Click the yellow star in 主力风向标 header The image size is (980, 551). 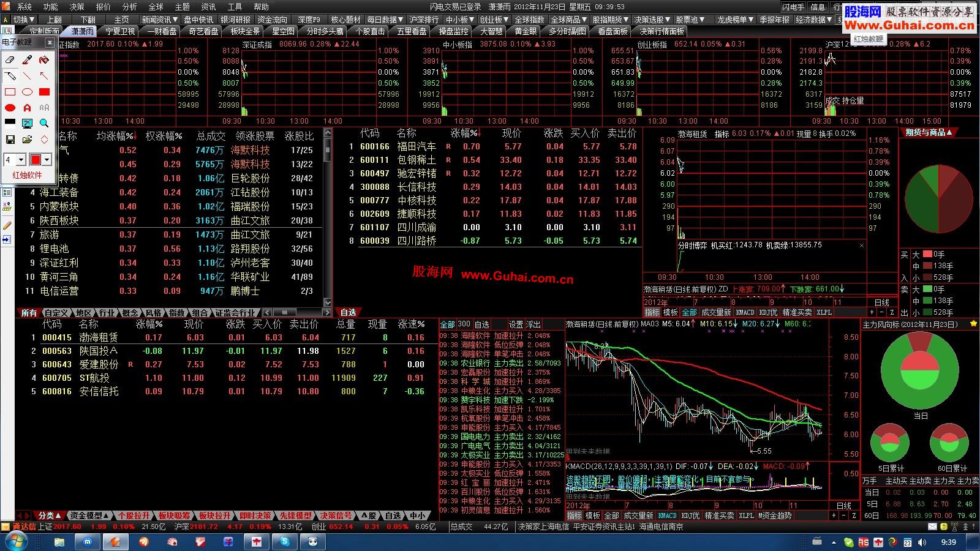(x=974, y=324)
